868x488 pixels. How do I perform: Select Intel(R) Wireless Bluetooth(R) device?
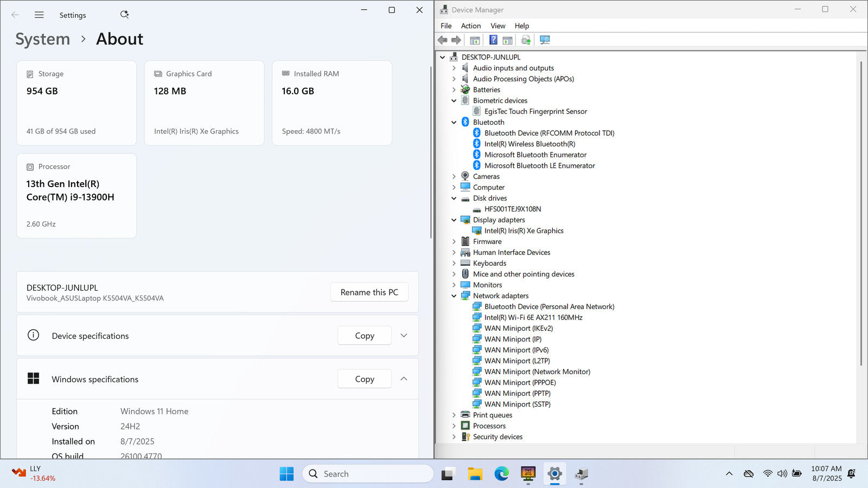click(x=529, y=144)
